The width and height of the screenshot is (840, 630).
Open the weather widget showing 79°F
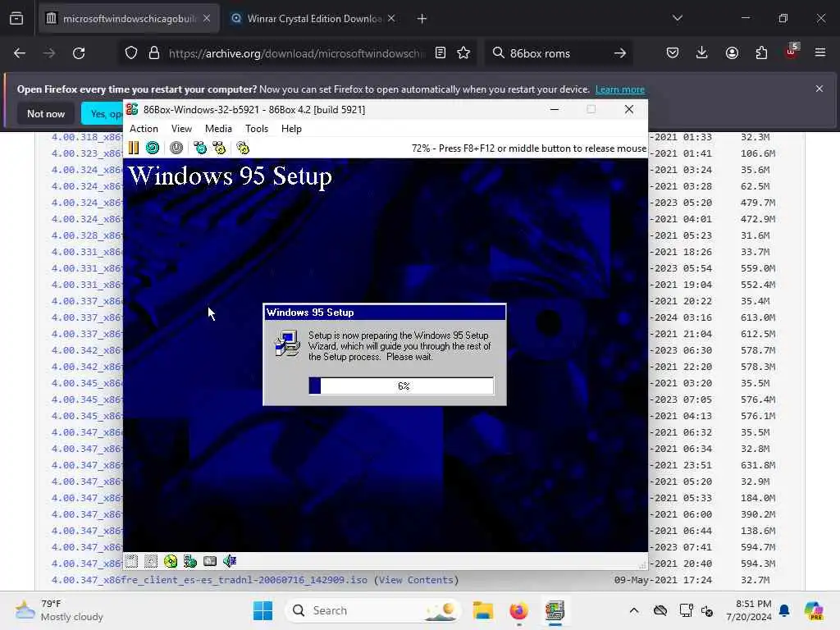tap(59, 610)
